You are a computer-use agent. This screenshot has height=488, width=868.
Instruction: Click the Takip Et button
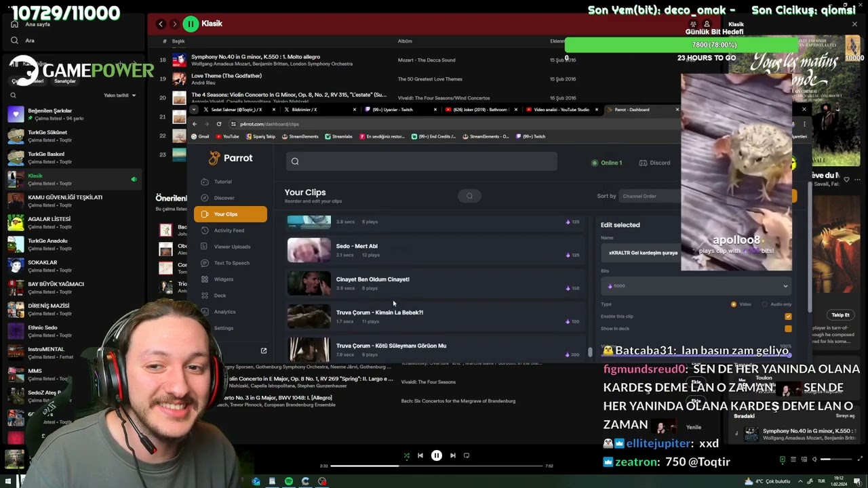[x=840, y=315]
